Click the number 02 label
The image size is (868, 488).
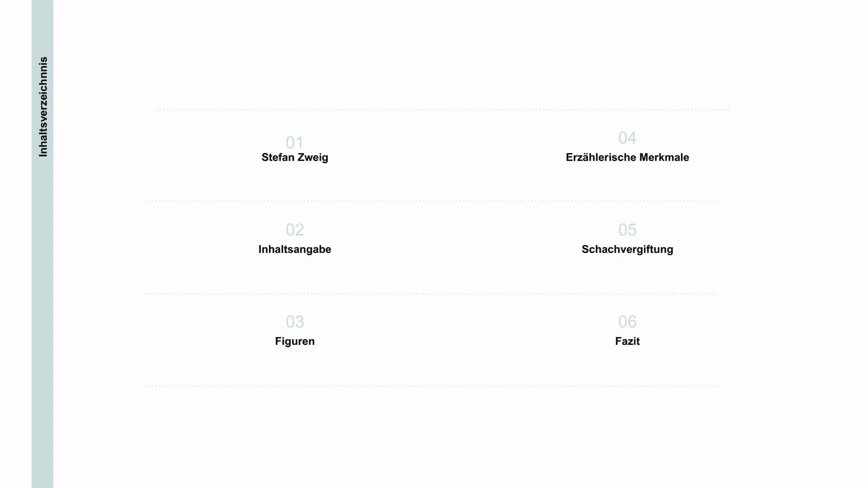(x=295, y=230)
